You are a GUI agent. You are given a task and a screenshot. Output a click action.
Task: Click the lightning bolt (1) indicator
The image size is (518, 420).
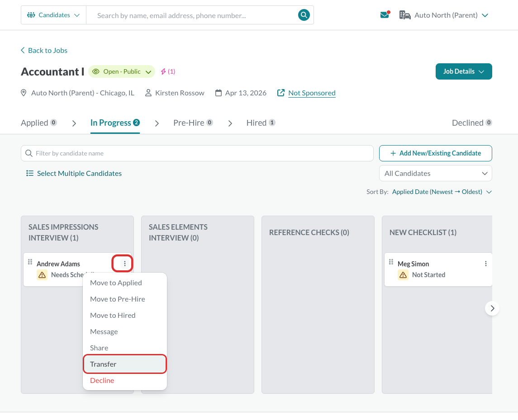168,71
